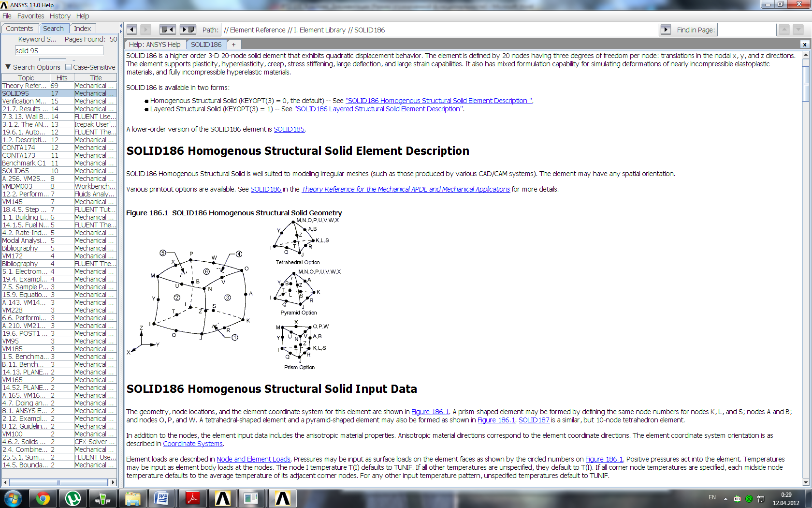
Task: Click the keyword search field containing solid 95
Action: tap(59, 50)
